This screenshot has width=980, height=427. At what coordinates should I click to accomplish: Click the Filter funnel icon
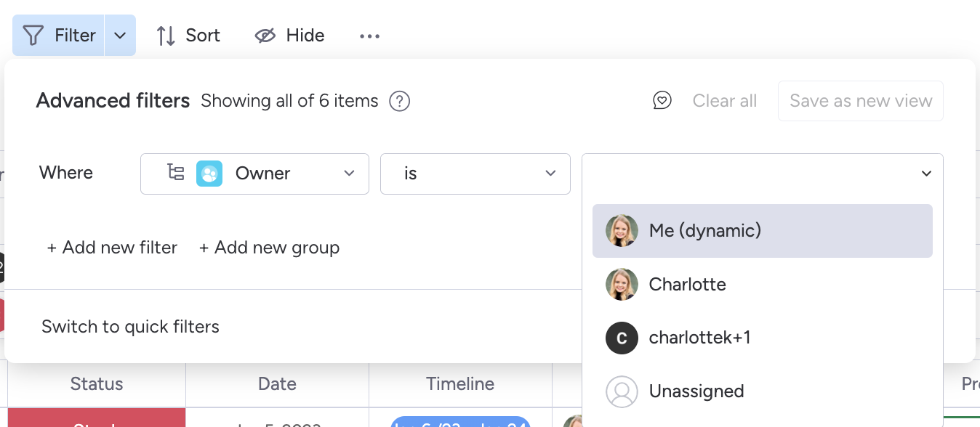(33, 35)
